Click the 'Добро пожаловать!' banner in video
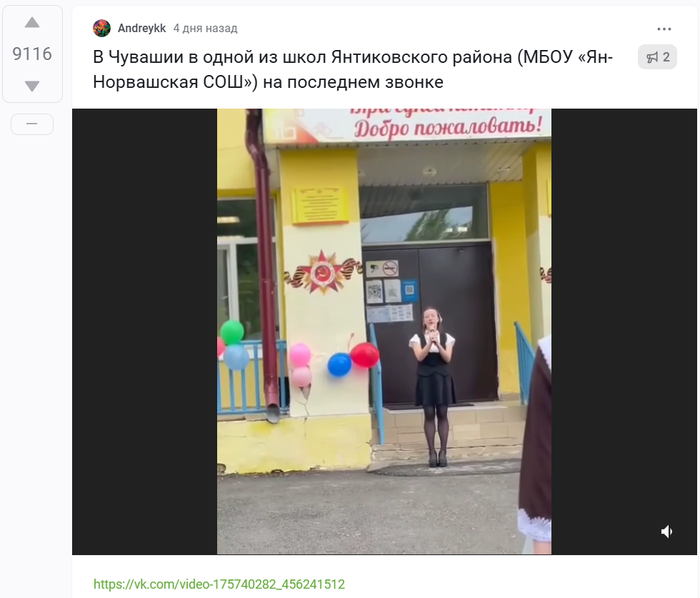The height and width of the screenshot is (598, 700). click(448, 127)
